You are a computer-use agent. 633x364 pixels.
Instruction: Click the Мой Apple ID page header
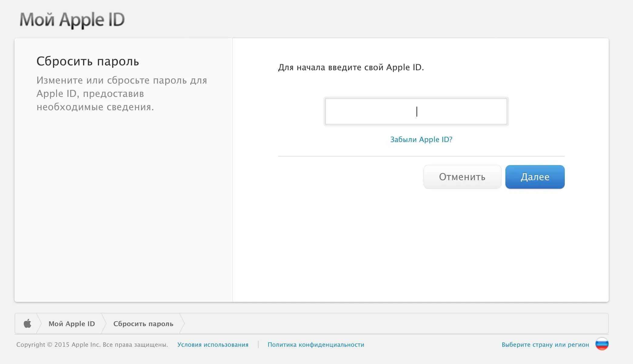click(72, 20)
